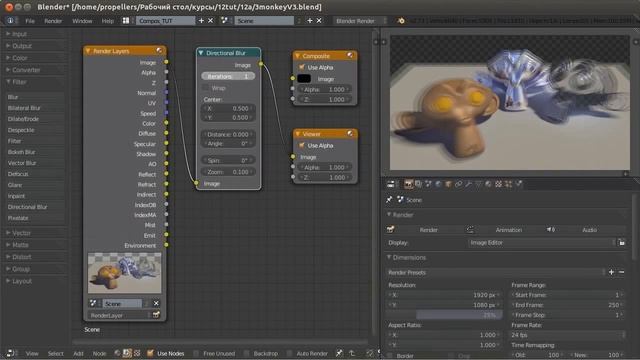Click go to parent node tree icon
The image size is (640, 360).
pyautogui.click(x=352, y=353)
